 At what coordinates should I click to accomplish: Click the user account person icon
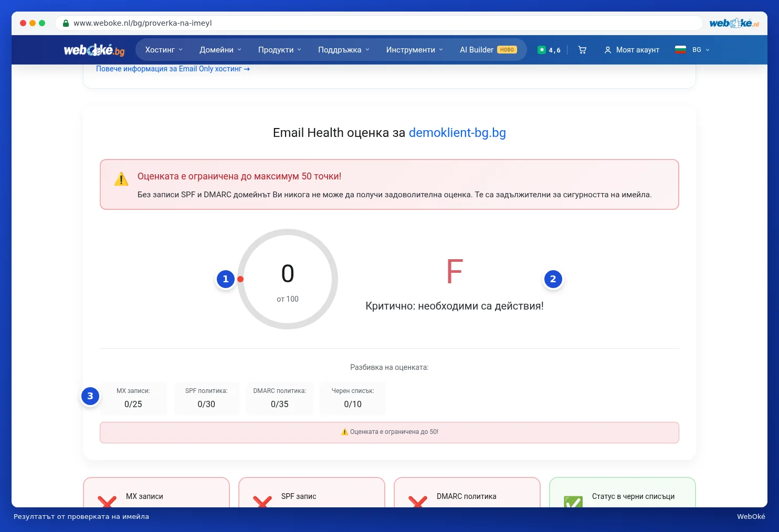[x=607, y=50]
